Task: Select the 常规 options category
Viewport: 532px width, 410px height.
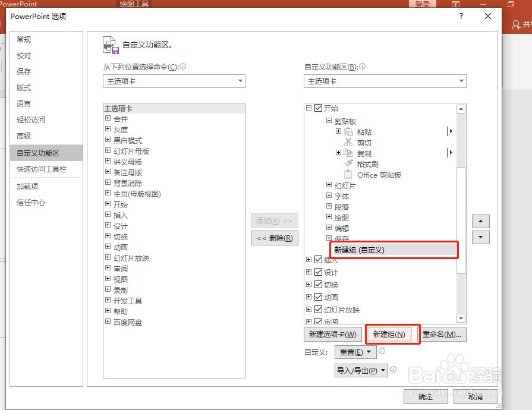Action: click(x=46, y=39)
